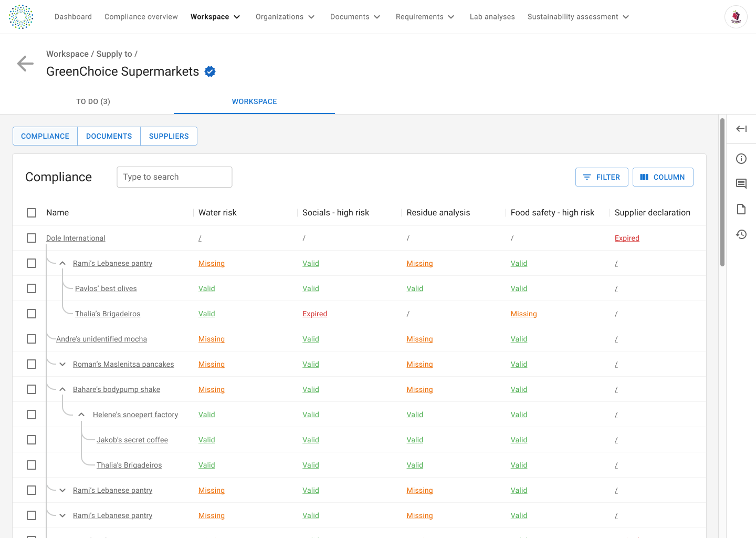Collapse the right side panel
Image resolution: width=756 pixels, height=538 pixels.
coord(741,129)
